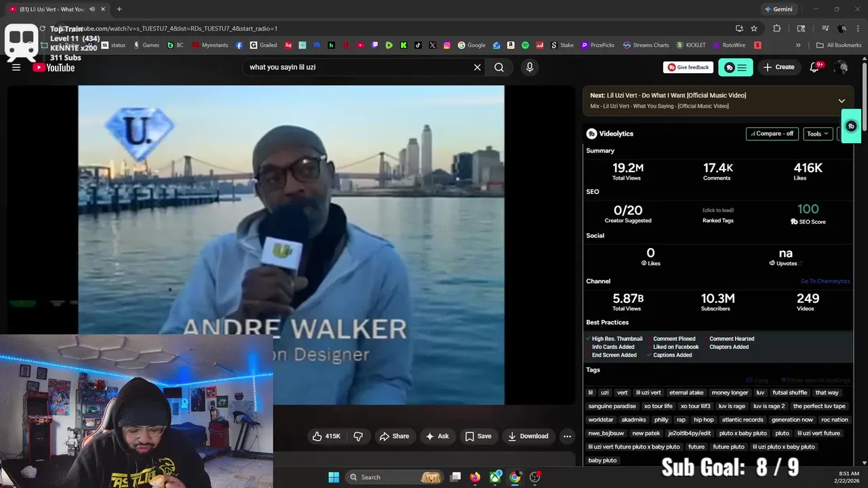This screenshot has width=868, height=488.
Task: Open the Facebook bookmark icon
Action: 239,45
